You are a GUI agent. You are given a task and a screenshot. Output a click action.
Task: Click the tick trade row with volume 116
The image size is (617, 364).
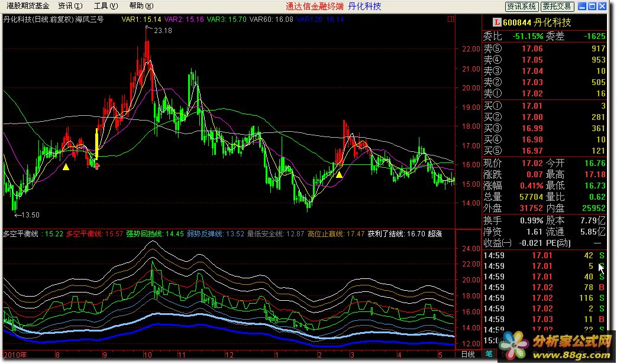545,298
